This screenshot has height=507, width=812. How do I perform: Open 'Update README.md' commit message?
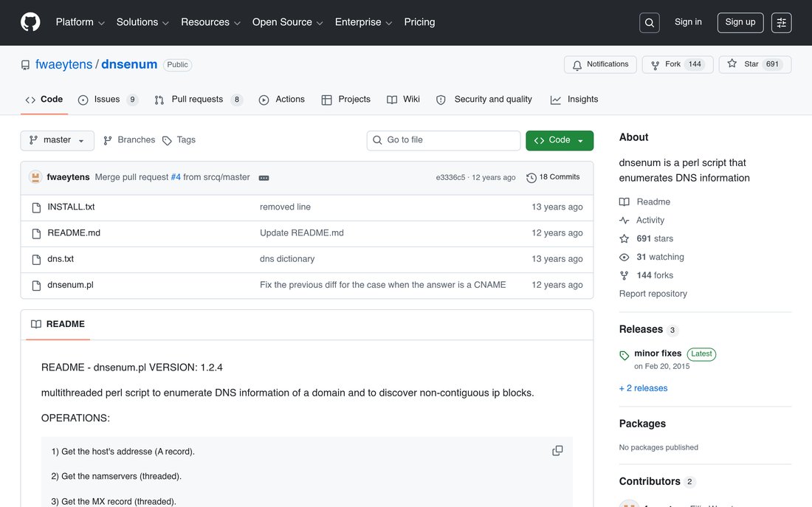pos(301,233)
